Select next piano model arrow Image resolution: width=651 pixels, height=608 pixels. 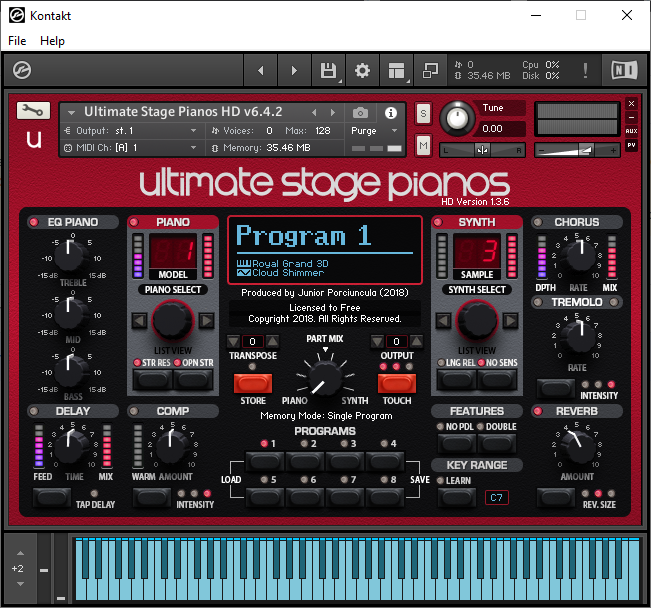[x=206, y=321]
